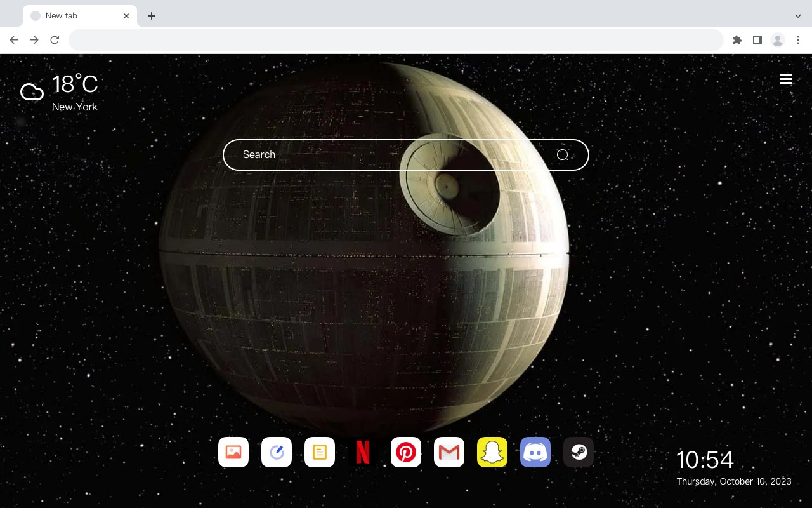
Task: Click the 18°C temperature reading
Action: click(x=75, y=85)
